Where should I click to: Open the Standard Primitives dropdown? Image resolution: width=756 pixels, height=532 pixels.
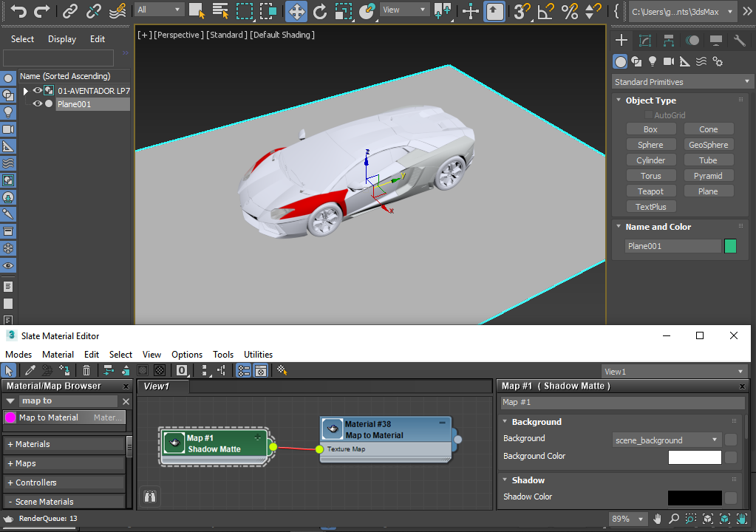click(x=682, y=82)
